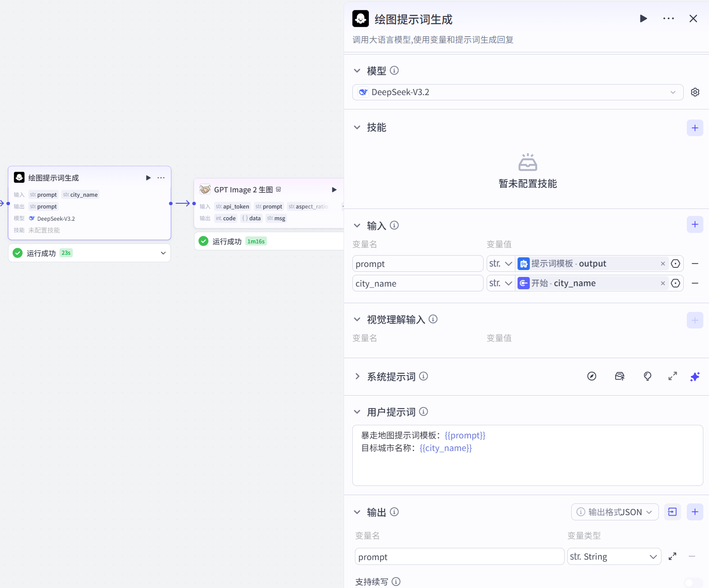
Task: Toggle the 支持续写 switch
Action: click(693, 583)
